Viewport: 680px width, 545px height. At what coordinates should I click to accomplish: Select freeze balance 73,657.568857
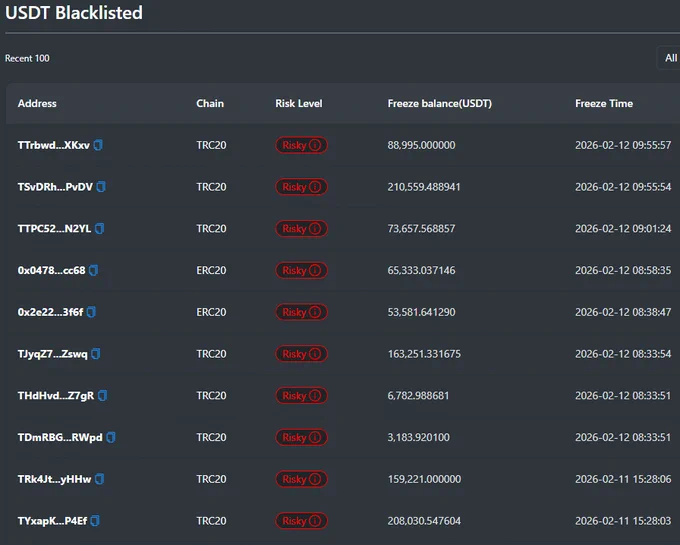coord(422,228)
